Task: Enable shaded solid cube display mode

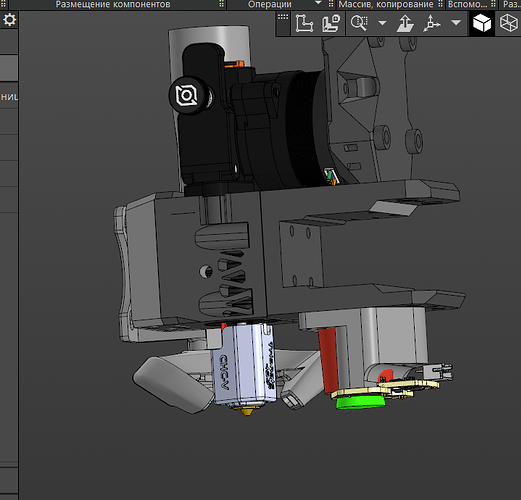Action: (482, 23)
